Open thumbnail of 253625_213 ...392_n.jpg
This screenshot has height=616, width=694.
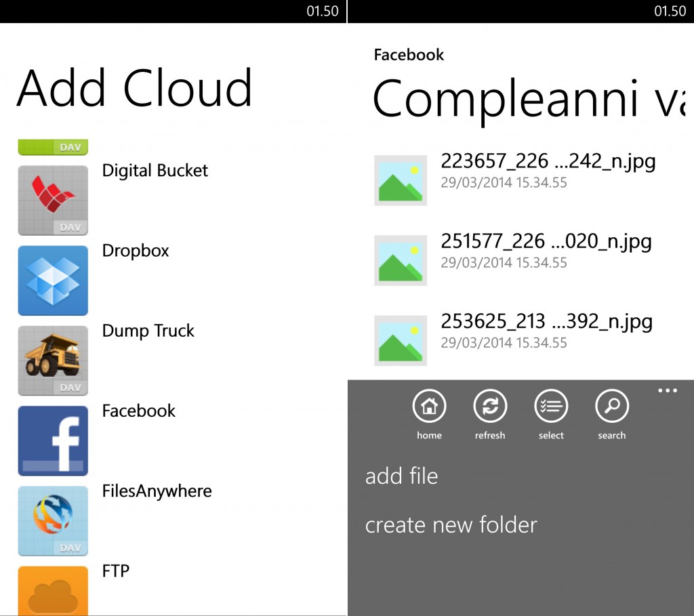401,340
